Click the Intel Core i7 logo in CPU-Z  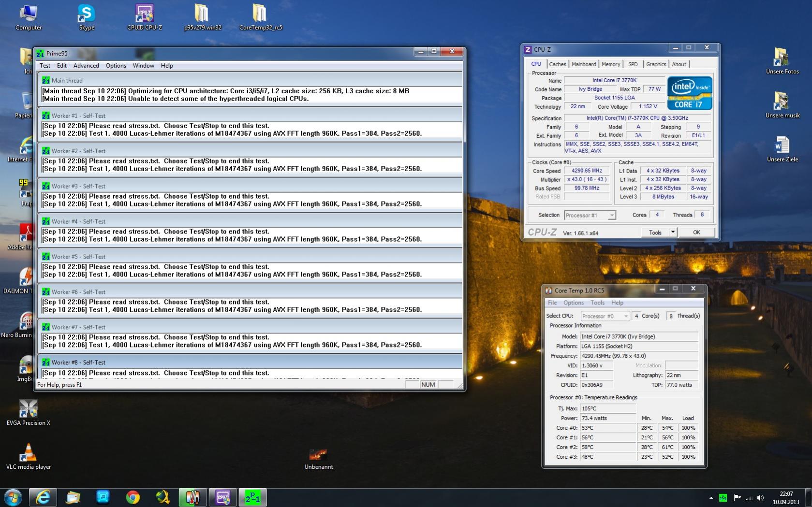coord(690,93)
